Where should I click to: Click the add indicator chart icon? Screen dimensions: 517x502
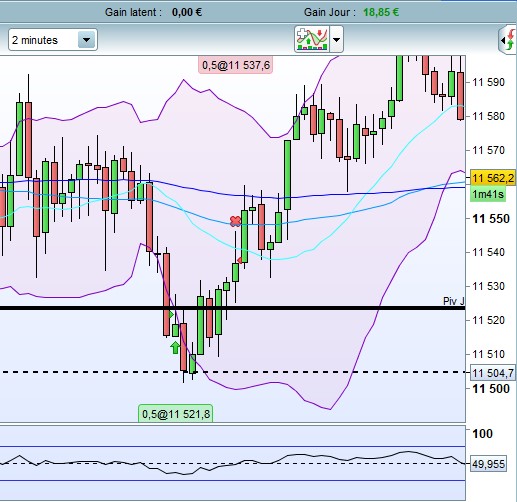coord(312,39)
